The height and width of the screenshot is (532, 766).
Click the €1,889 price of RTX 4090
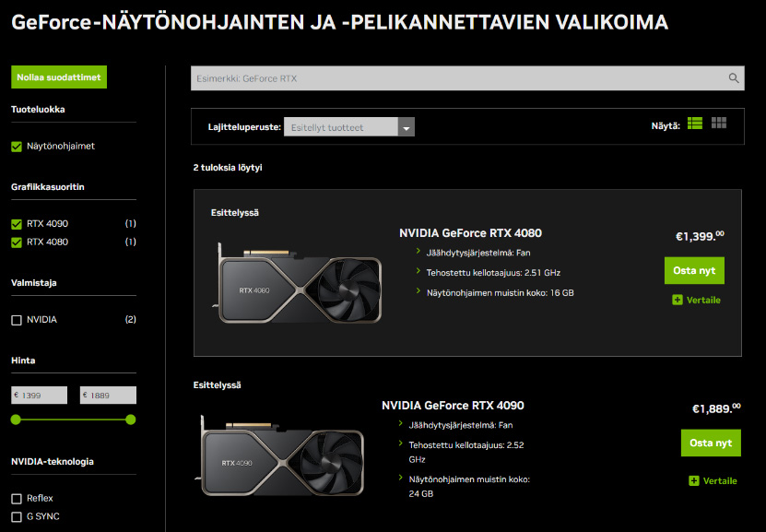click(716, 408)
